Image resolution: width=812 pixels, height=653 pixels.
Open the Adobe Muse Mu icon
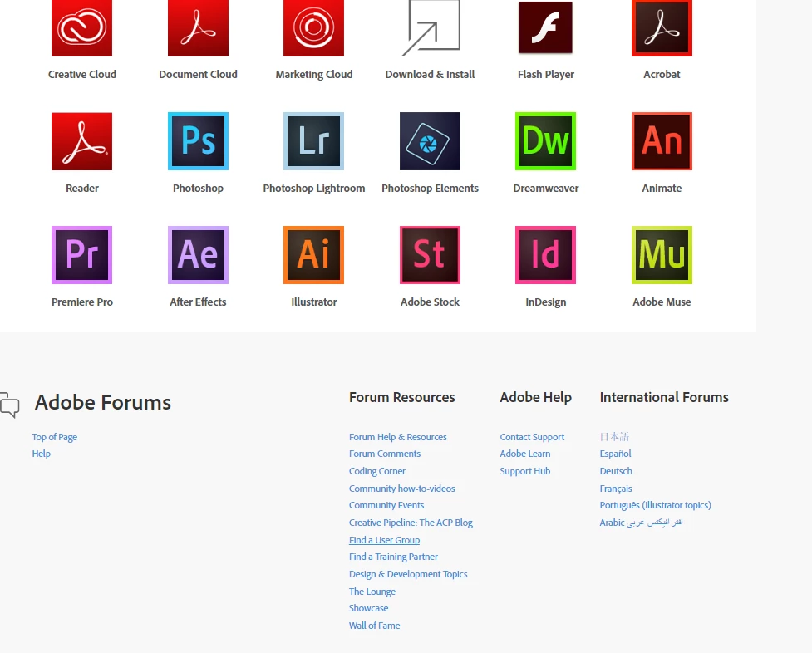[662, 255]
